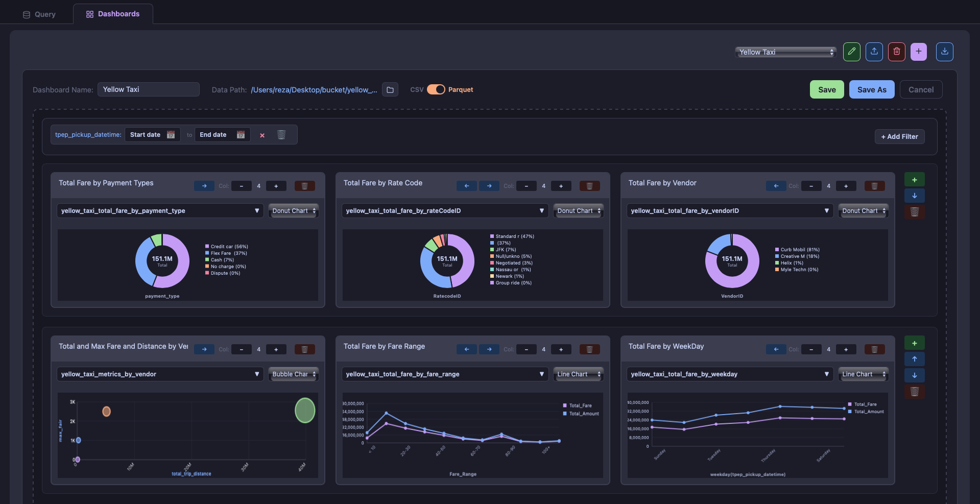Switch to the Query tab
980x504 pixels.
coord(39,14)
